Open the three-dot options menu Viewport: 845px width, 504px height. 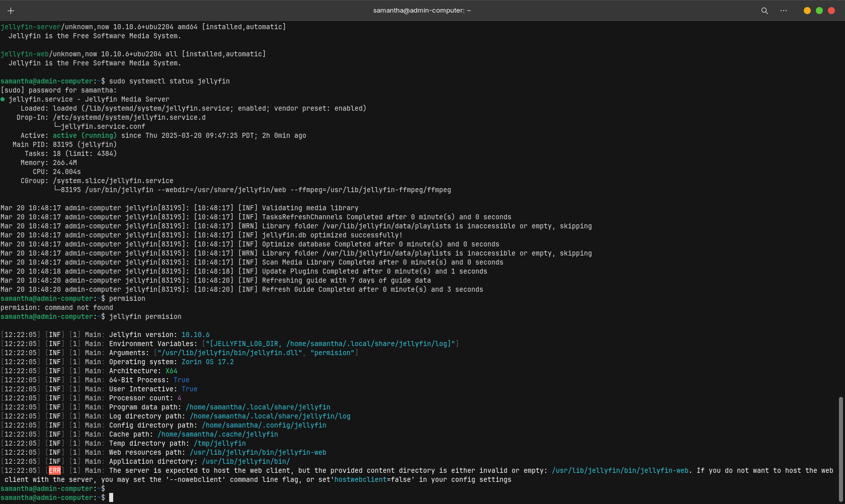(783, 11)
